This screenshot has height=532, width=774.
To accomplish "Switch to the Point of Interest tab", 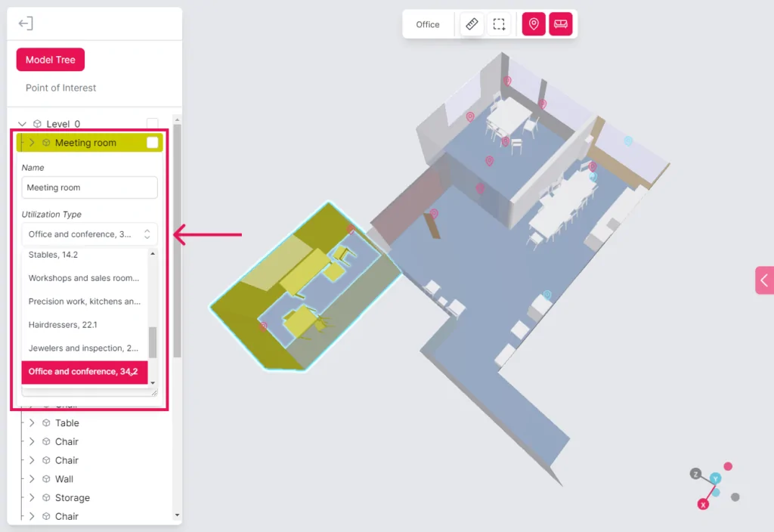I will tap(60, 88).
